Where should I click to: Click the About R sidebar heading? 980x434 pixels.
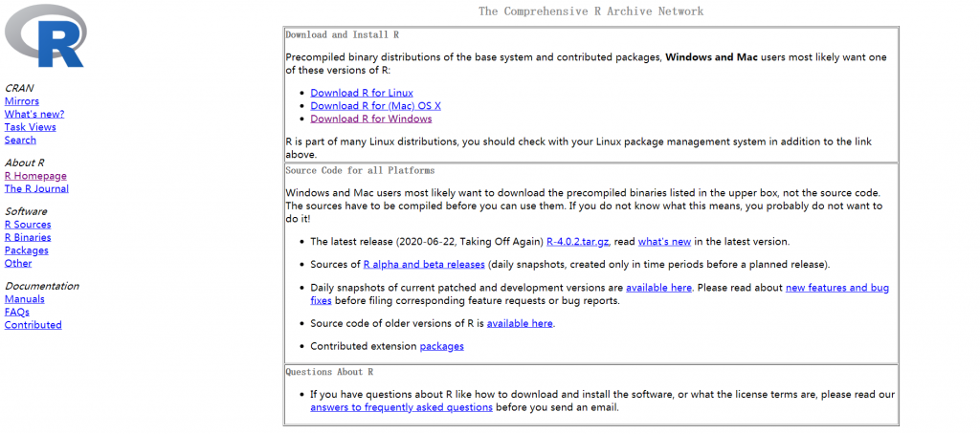[24, 163]
